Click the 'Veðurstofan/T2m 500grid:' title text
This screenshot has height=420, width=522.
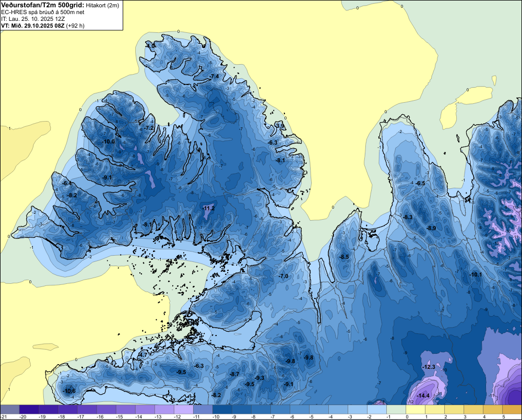point(43,5)
